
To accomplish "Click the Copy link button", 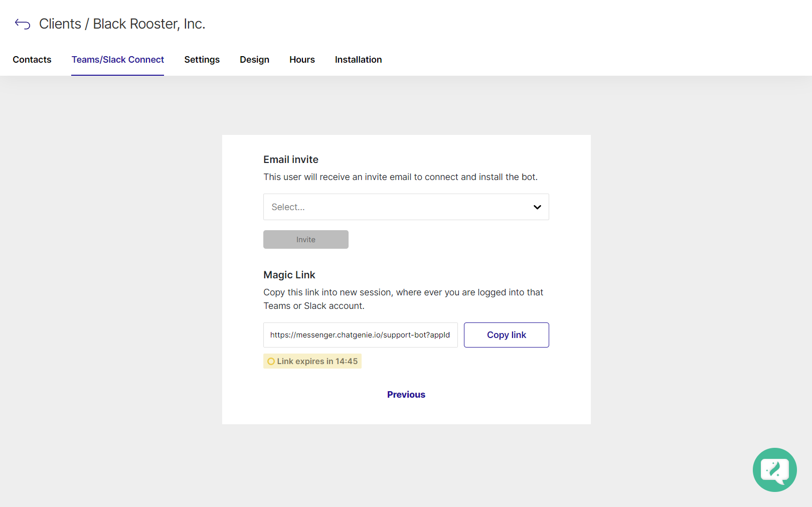I will (507, 335).
